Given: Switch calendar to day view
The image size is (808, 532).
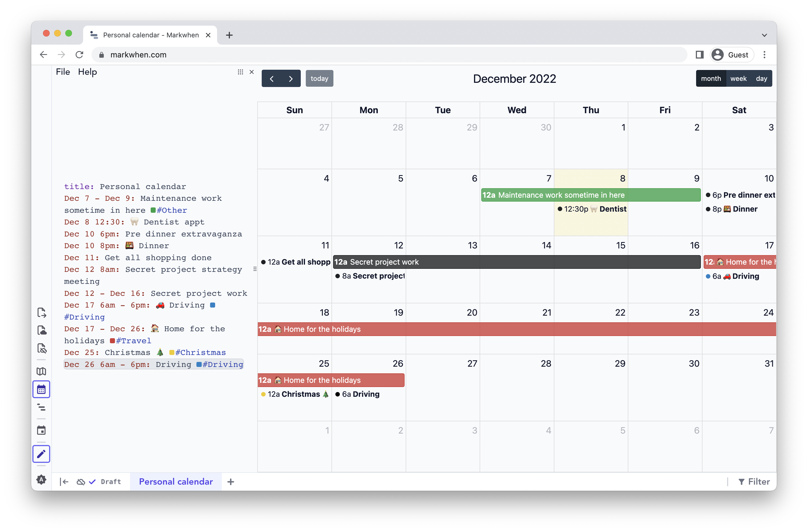Looking at the screenshot, I should pyautogui.click(x=761, y=78).
